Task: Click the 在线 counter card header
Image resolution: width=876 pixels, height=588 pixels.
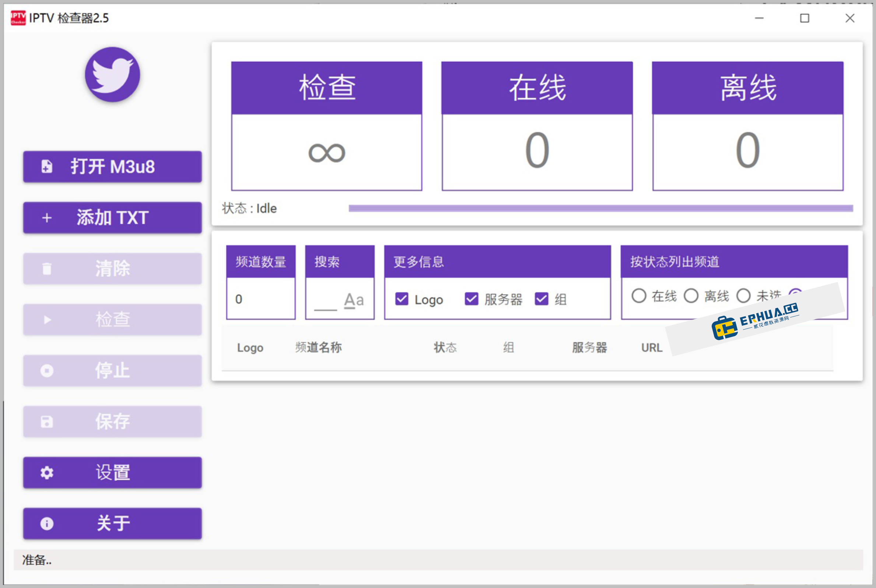Action: (x=537, y=88)
